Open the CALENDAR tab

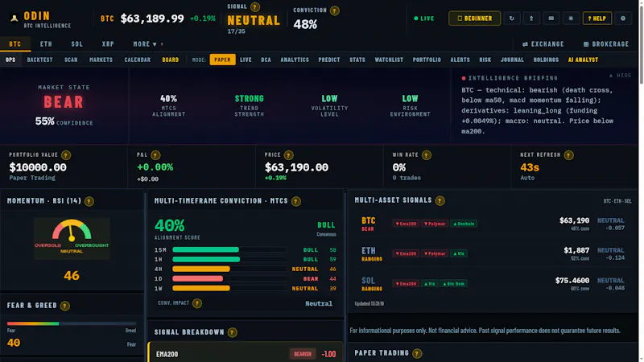[x=138, y=60]
